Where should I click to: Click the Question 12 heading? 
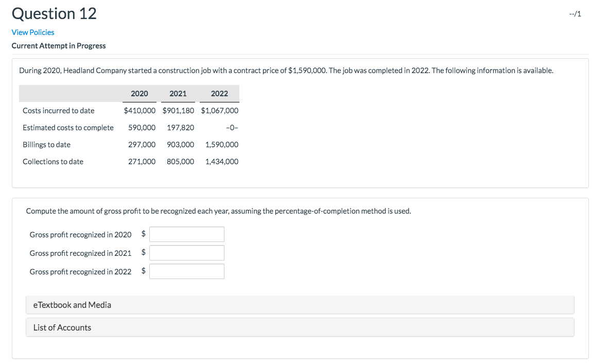(x=54, y=13)
